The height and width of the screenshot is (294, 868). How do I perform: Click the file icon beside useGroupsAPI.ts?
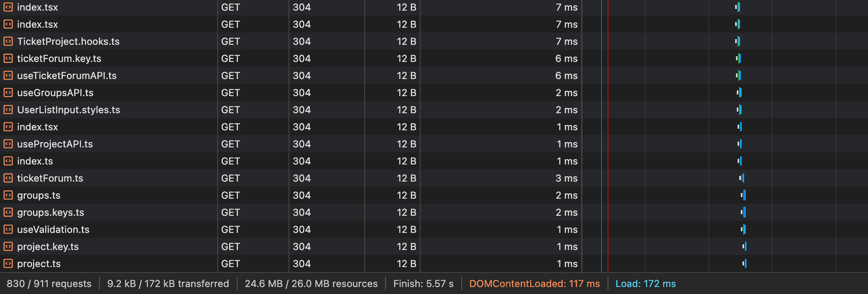coord(8,93)
